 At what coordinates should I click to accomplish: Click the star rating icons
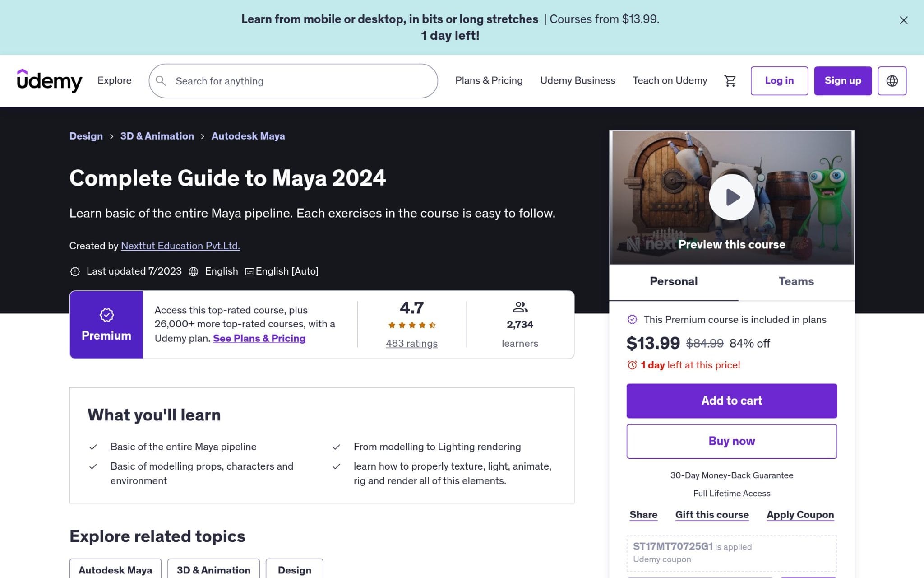pyautogui.click(x=411, y=325)
